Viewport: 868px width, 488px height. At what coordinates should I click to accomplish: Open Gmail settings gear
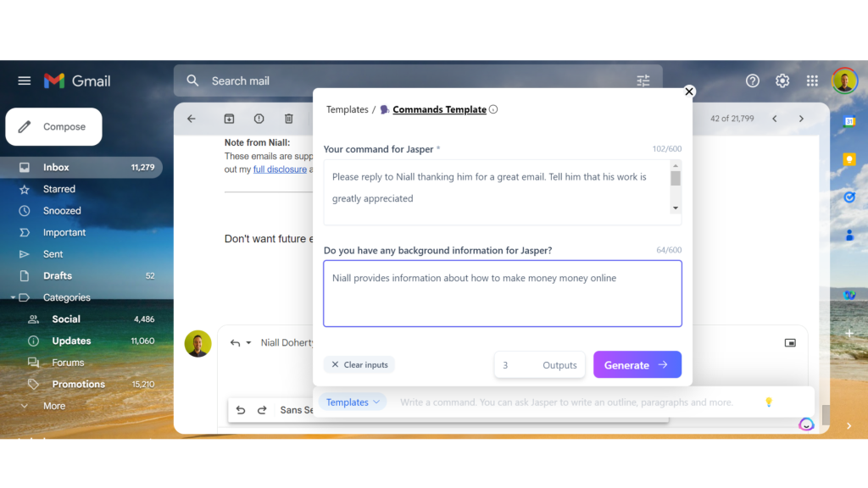point(782,80)
